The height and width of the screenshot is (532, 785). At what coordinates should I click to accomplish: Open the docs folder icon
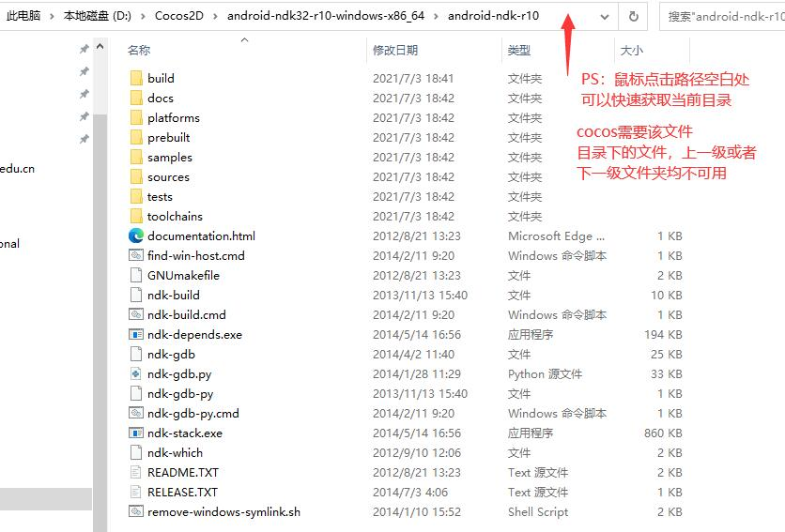click(x=136, y=98)
